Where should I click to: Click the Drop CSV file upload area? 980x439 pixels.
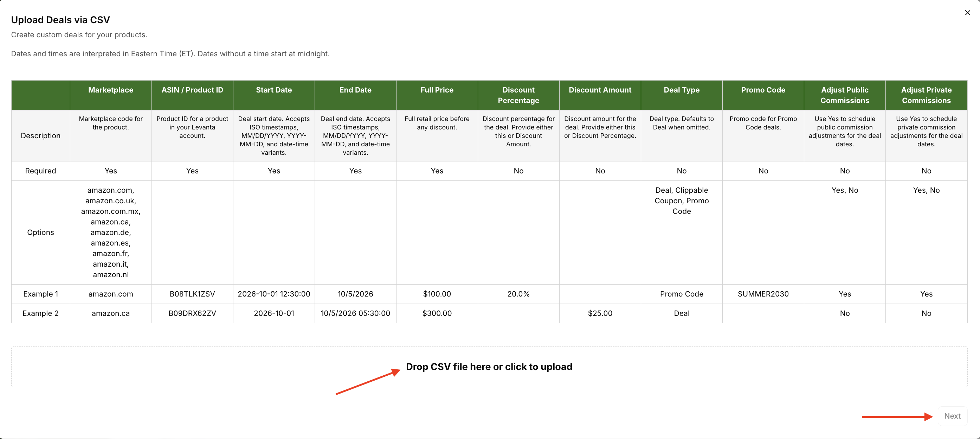(489, 367)
